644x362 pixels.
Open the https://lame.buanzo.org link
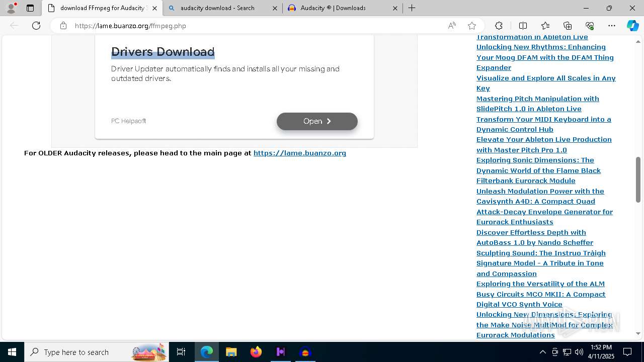pyautogui.click(x=300, y=153)
